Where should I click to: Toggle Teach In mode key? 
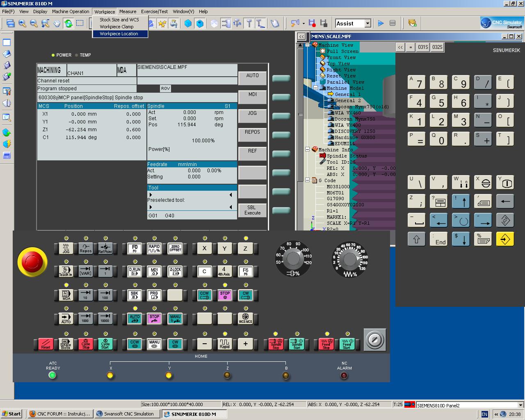(x=66, y=271)
